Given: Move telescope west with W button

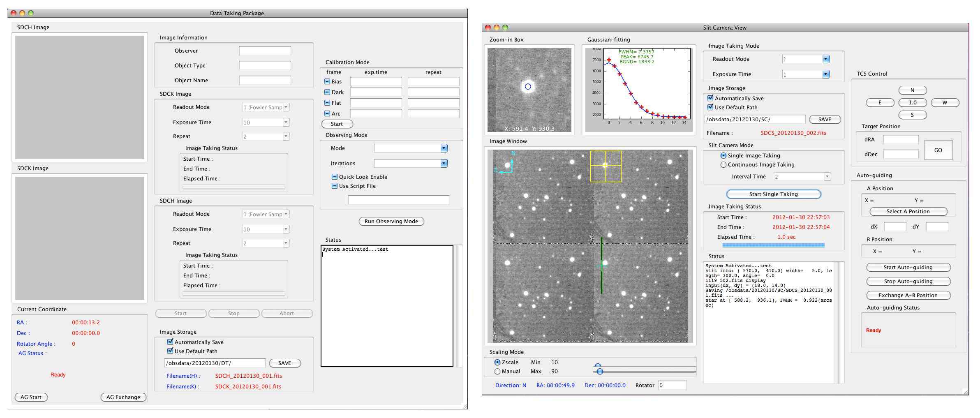Looking at the screenshot, I should tap(945, 102).
